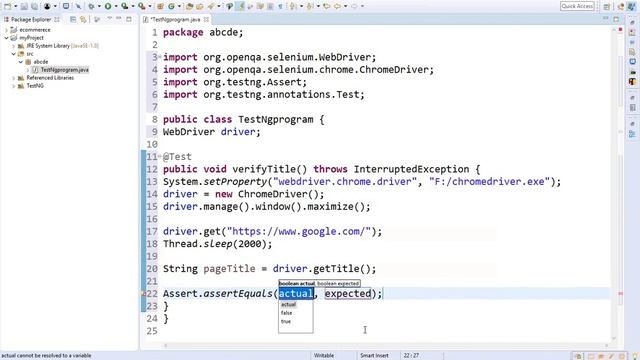The image size is (640, 360).
Task: Click the Save All toolbar icon
Action: (x=35, y=6)
